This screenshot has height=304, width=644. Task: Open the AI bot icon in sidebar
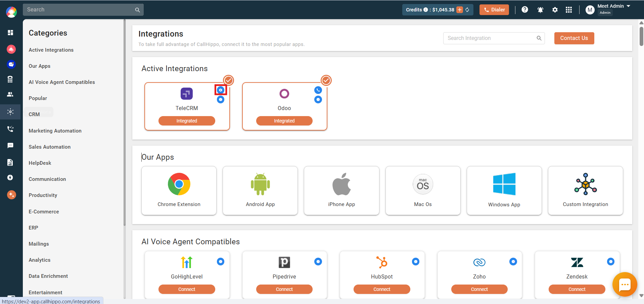(x=11, y=49)
